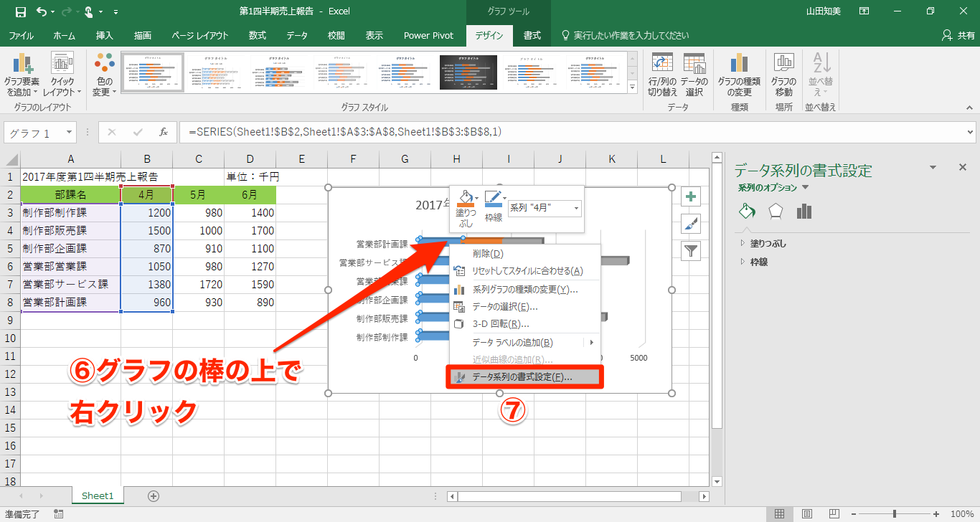
Task: Click the zoom out minus button
Action: click(x=854, y=514)
